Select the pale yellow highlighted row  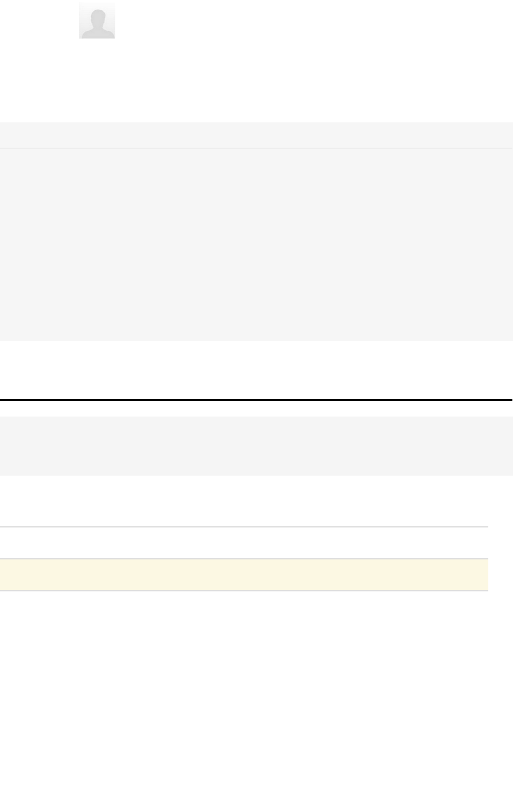[244, 574]
